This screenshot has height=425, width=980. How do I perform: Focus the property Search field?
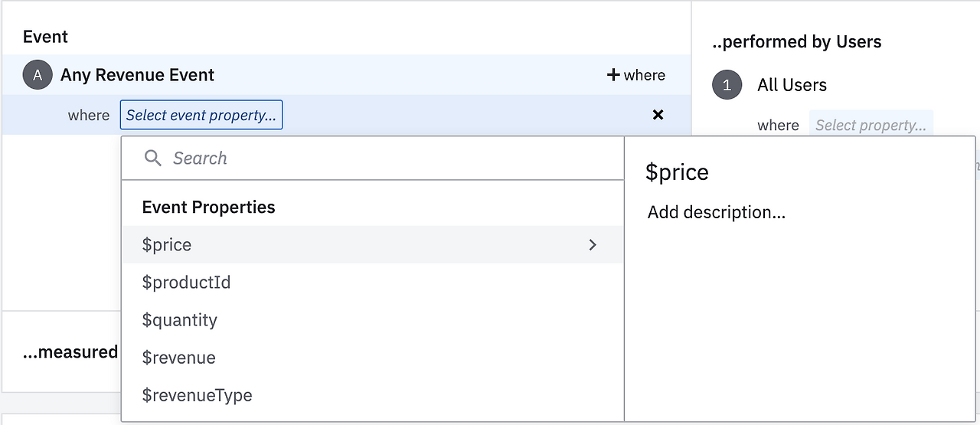click(383, 159)
